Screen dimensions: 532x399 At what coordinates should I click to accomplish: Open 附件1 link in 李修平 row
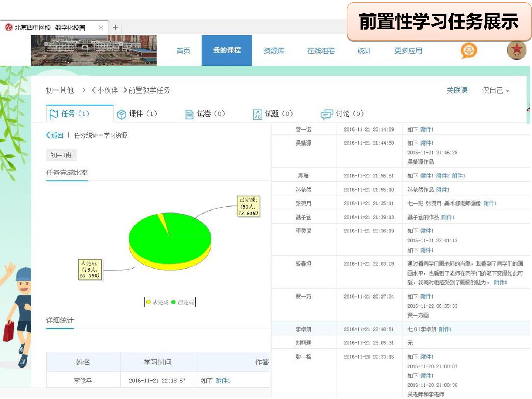click(223, 381)
